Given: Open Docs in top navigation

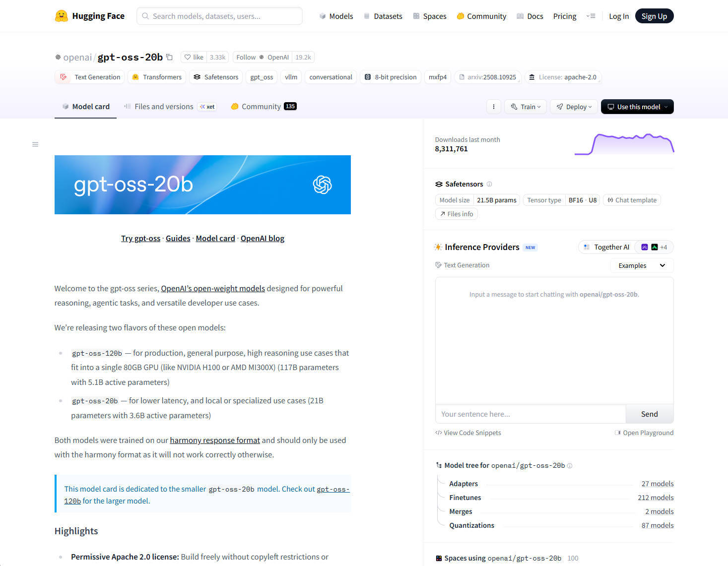Looking at the screenshot, I should 530,16.
